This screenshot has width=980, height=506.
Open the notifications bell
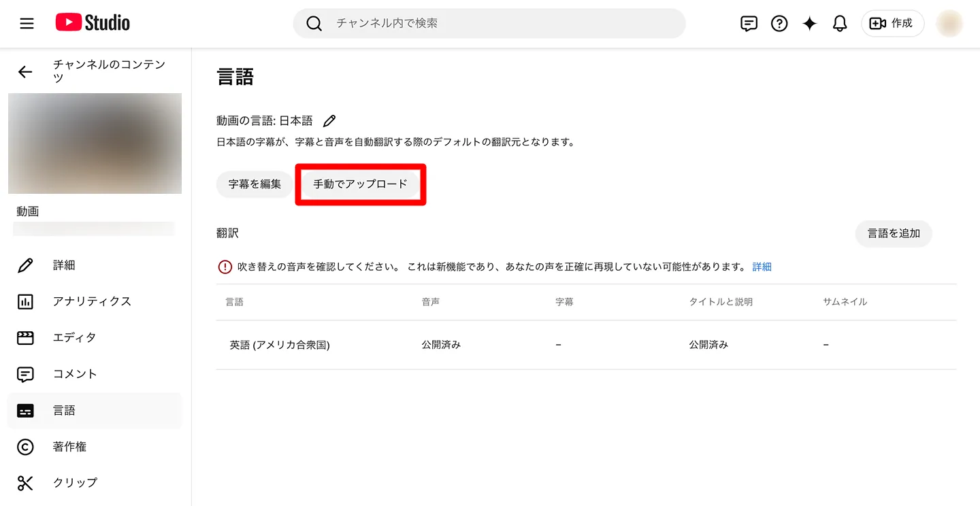pyautogui.click(x=840, y=24)
